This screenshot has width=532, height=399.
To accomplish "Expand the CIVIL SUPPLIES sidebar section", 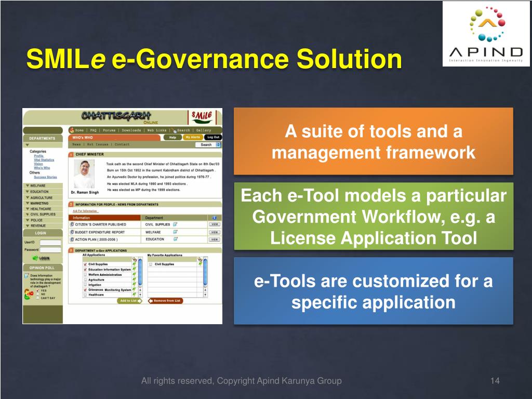I will pyautogui.click(x=43, y=214).
